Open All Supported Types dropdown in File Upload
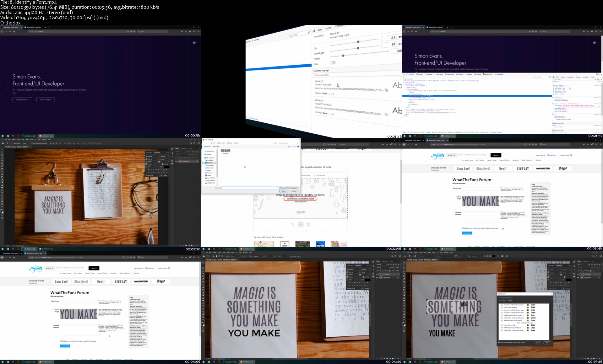This screenshot has height=364, width=603. (289, 188)
